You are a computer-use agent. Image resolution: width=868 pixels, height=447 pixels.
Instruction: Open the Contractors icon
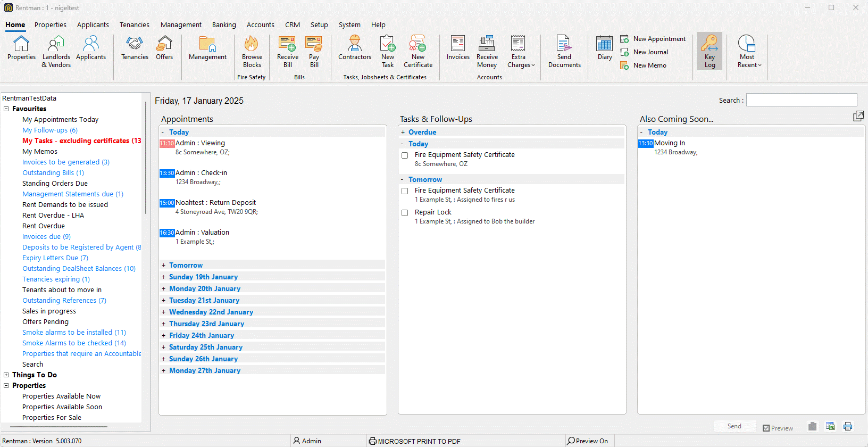click(x=355, y=48)
